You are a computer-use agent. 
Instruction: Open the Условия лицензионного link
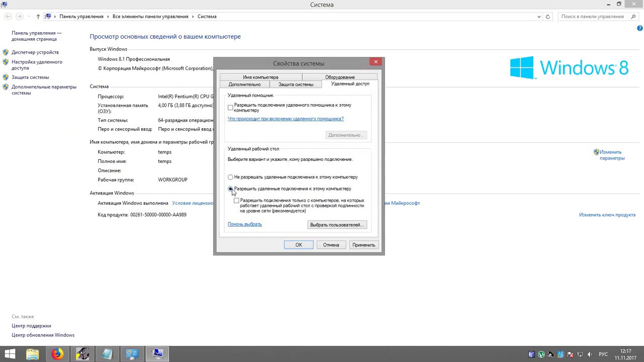click(193, 203)
